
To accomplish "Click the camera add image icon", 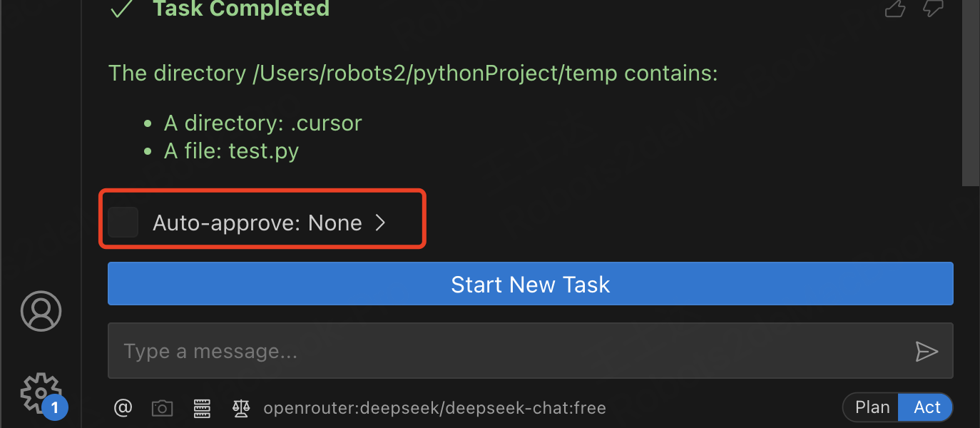I will pyautogui.click(x=163, y=408).
